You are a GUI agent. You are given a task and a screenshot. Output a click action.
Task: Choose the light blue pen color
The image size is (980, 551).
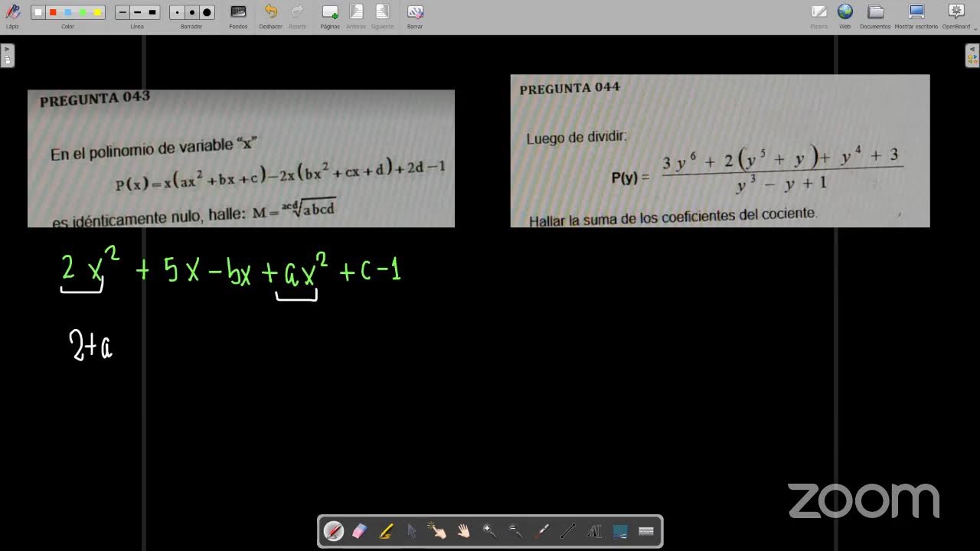(68, 12)
